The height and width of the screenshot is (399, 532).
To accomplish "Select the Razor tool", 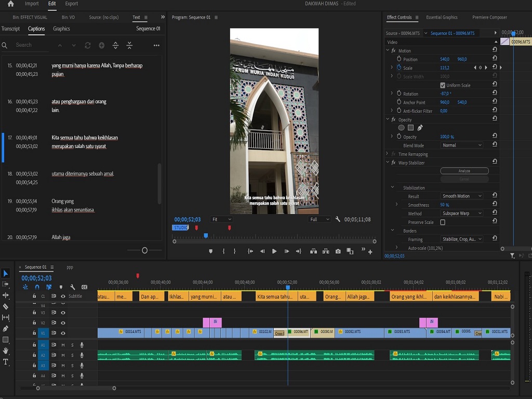I will [6, 307].
